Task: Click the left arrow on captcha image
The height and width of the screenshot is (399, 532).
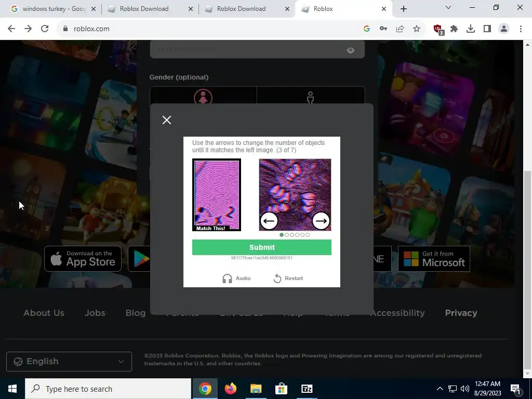Action: (269, 221)
